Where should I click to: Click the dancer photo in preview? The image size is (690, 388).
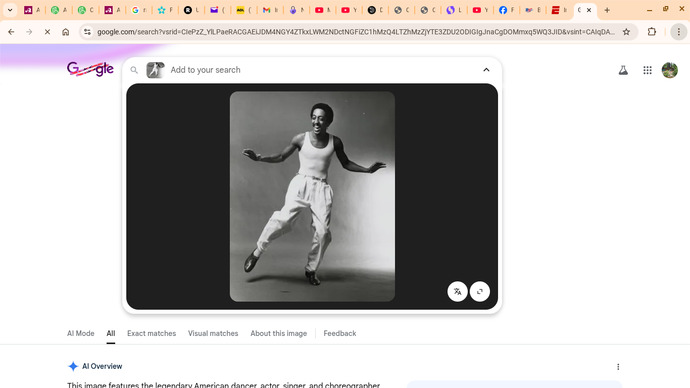(312, 196)
